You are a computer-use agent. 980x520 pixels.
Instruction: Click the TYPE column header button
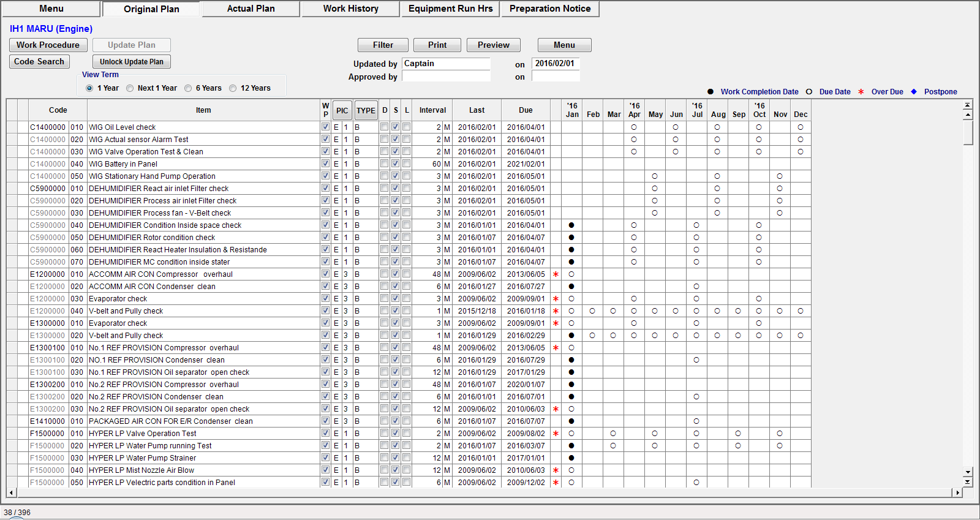[x=366, y=110]
